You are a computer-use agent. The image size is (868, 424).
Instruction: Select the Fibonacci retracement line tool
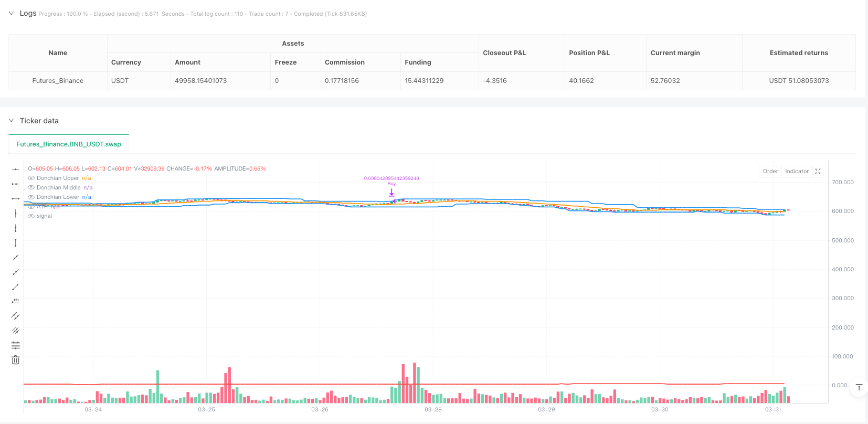[16, 345]
